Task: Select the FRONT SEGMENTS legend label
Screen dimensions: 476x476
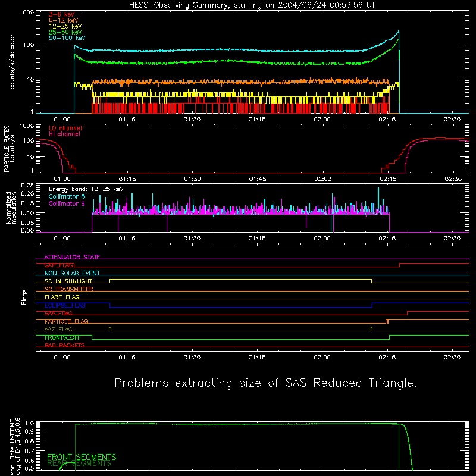Action: (82, 457)
